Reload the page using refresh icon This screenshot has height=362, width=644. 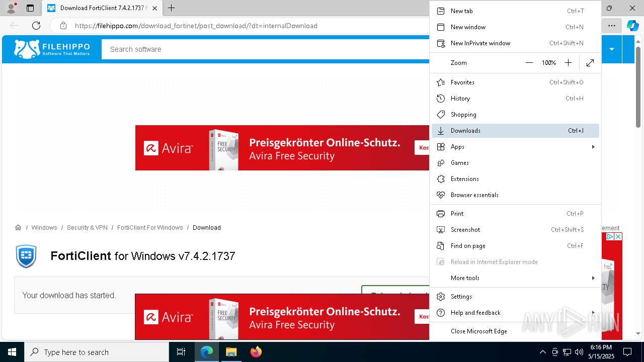[36, 26]
